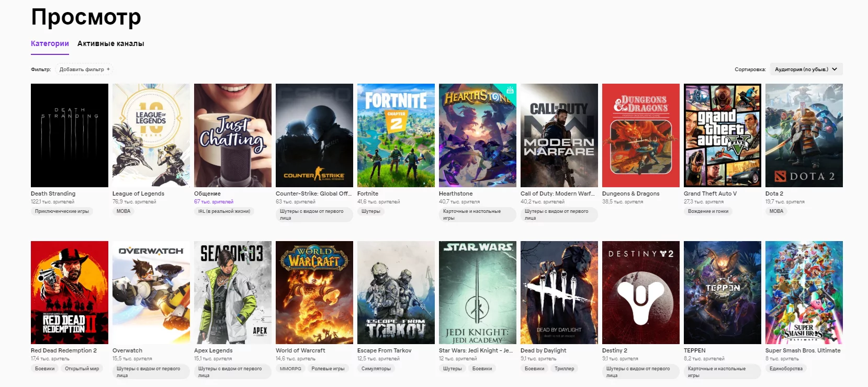The image size is (868, 387).
Task: Open the Red Dead Redemption II cover
Action: click(x=70, y=292)
